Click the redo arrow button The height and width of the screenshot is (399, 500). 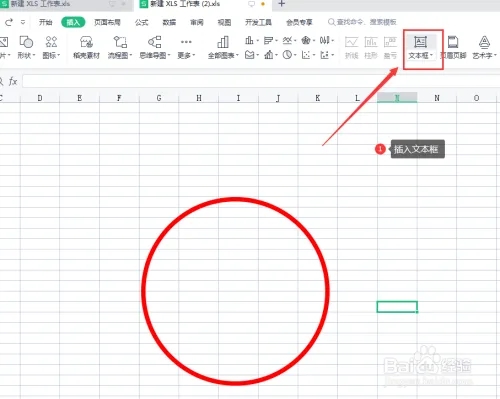tap(9, 22)
